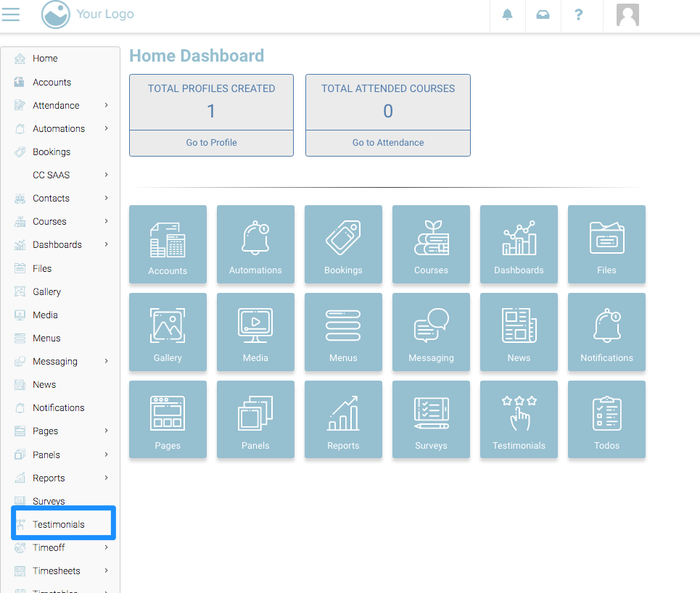Select Notifications in the sidebar menu
This screenshot has height=593, width=700.
click(58, 407)
